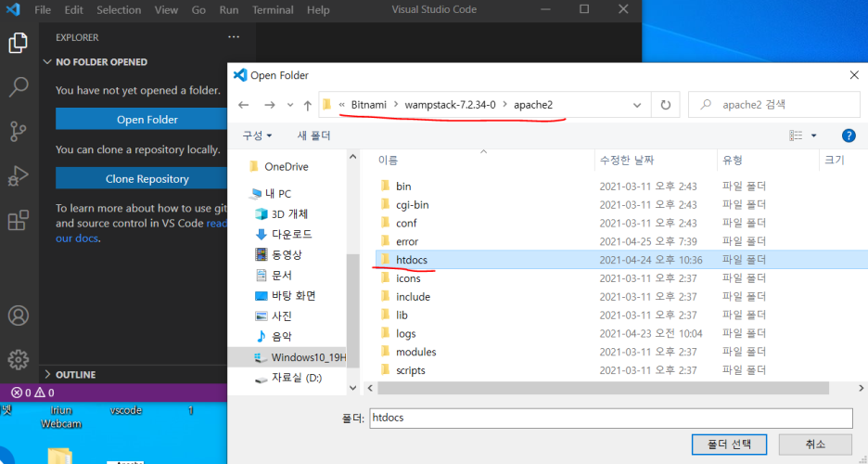Viewport: 868px width, 464px height.
Task: Open the view options dropdown arrow
Action: pyautogui.click(x=814, y=135)
